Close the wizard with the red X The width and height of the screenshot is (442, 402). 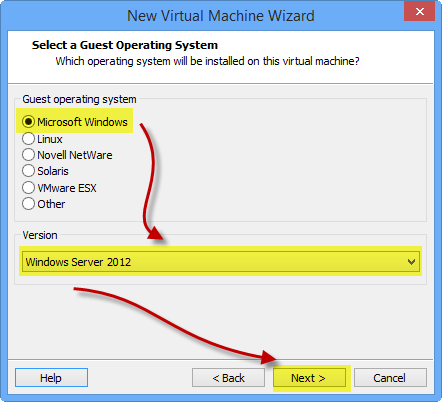[419, 11]
